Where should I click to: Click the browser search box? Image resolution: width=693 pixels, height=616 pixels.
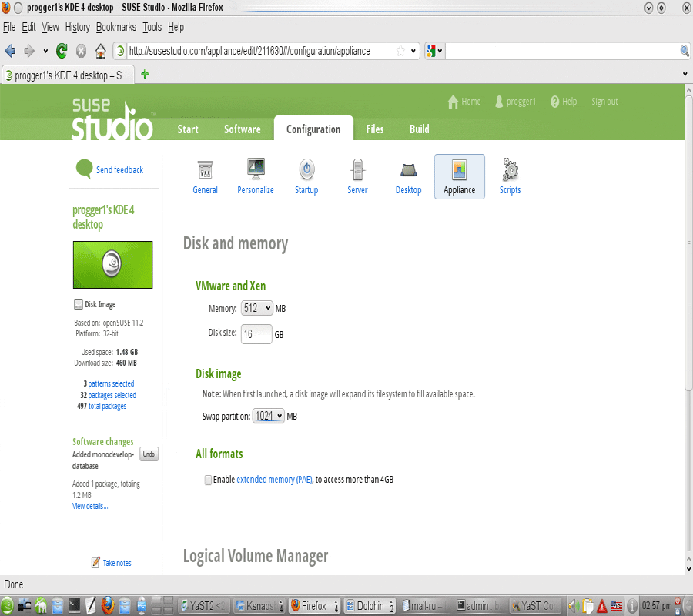pyautogui.click(x=562, y=51)
